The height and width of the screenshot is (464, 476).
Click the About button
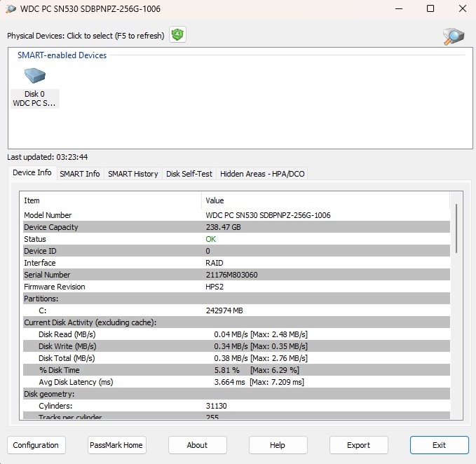click(197, 445)
